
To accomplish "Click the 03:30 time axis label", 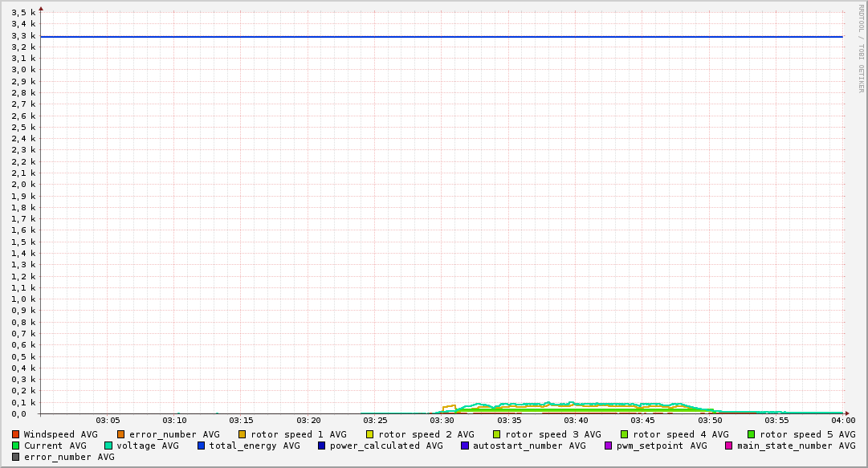I will [x=442, y=420].
